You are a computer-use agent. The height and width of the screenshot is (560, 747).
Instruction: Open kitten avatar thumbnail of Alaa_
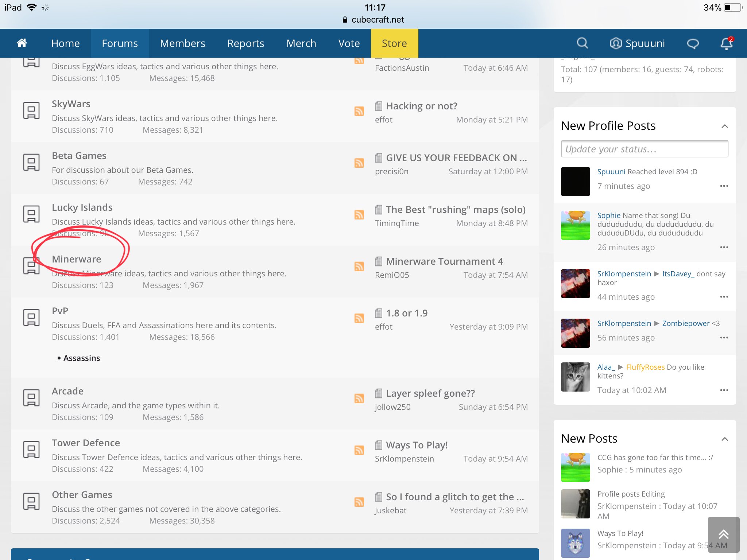[575, 377]
